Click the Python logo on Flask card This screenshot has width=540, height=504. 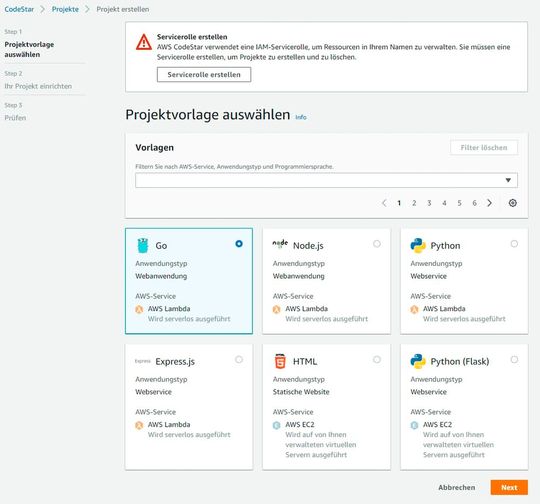418,361
